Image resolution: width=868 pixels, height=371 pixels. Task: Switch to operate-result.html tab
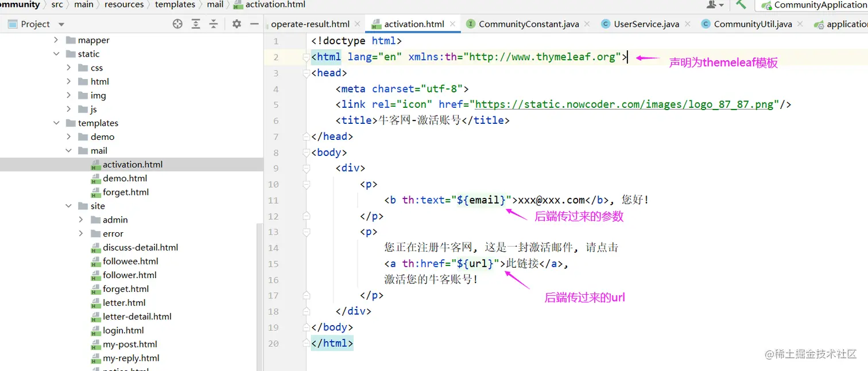tap(310, 24)
